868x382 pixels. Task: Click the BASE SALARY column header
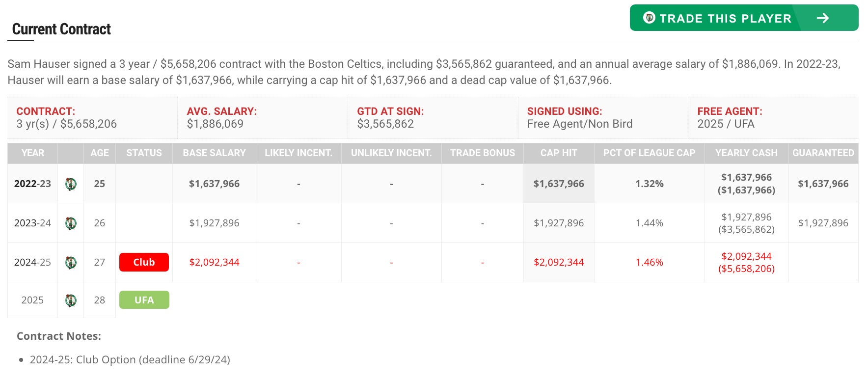(214, 153)
